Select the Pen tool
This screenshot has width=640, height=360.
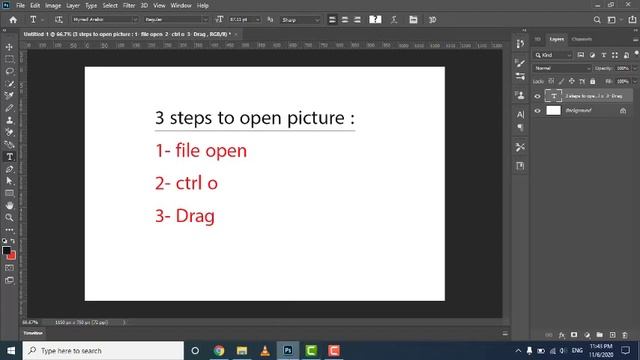[9, 169]
